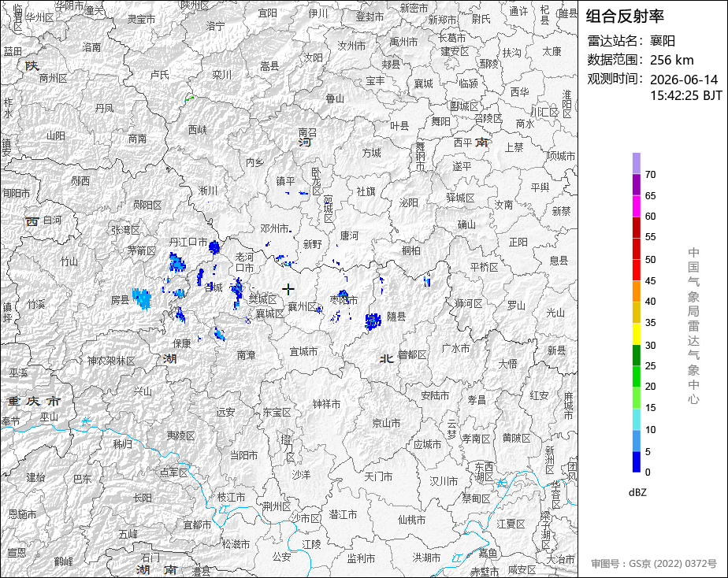Image resolution: width=728 pixels, height=578 pixels.
Task: Select the cyan 10–15 dBZ legend color
Action: click(x=637, y=420)
